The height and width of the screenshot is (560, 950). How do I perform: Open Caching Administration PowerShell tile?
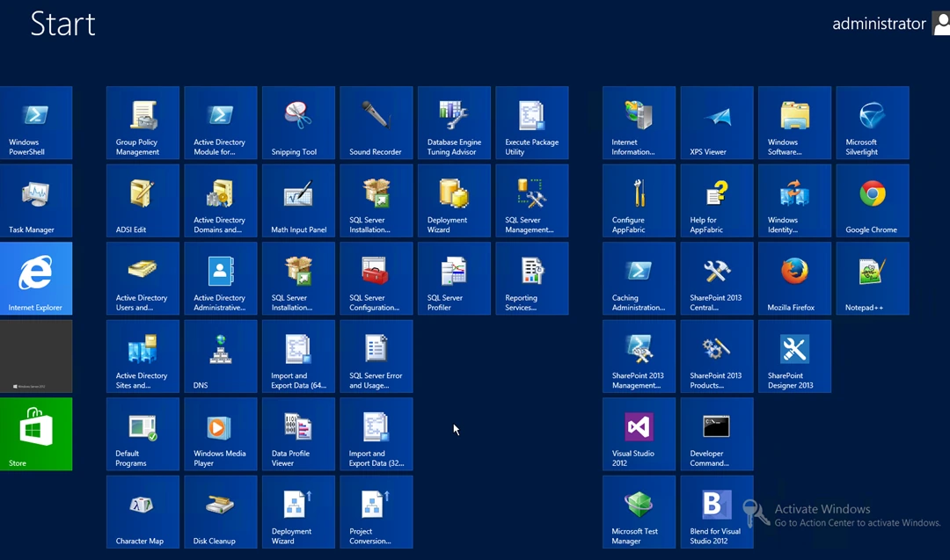[639, 279]
